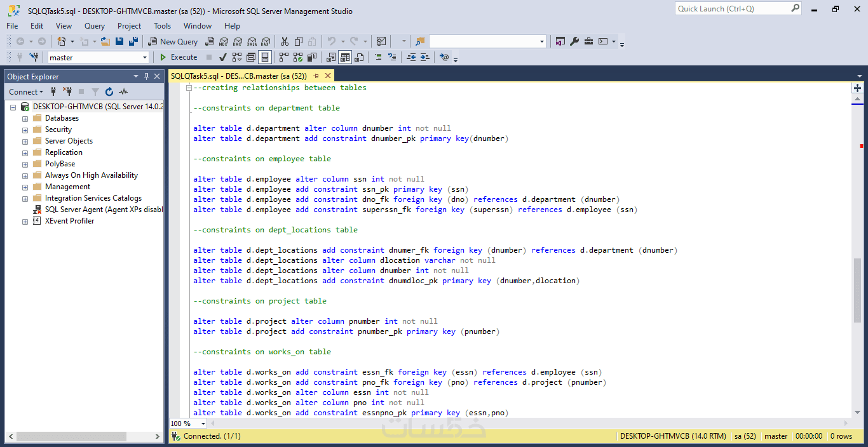Open Activity Monitor icon in Object Explorer

click(123, 91)
